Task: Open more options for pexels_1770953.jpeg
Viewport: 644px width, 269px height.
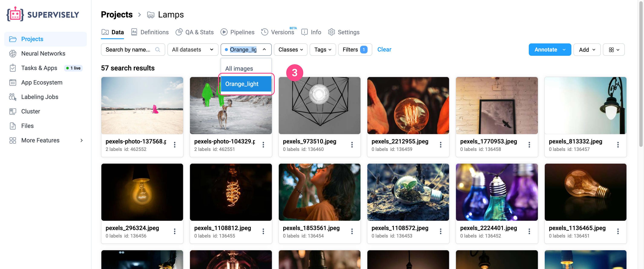Action: click(x=529, y=145)
